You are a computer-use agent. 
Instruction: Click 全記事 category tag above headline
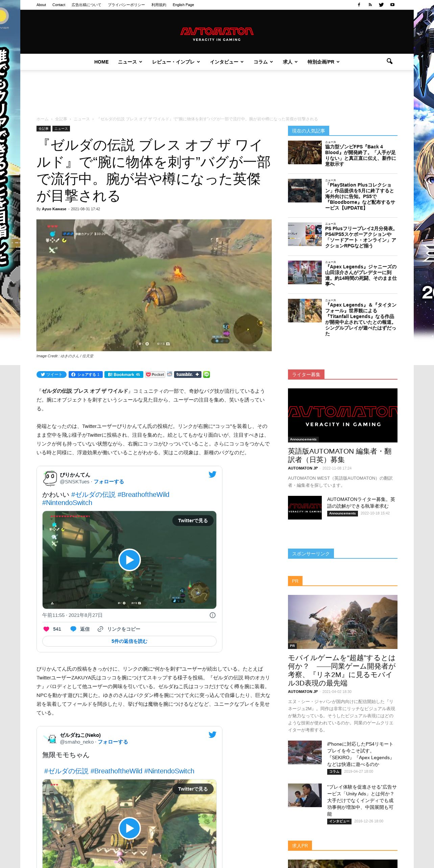click(x=43, y=129)
